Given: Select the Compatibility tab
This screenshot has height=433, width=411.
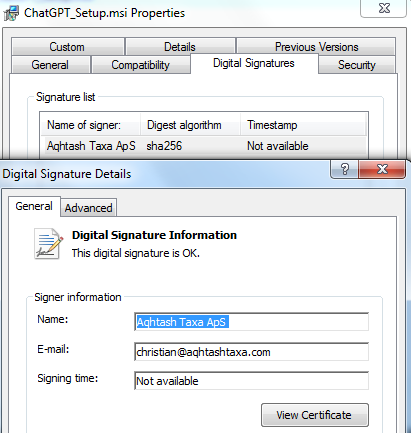Looking at the screenshot, I should (x=140, y=65).
